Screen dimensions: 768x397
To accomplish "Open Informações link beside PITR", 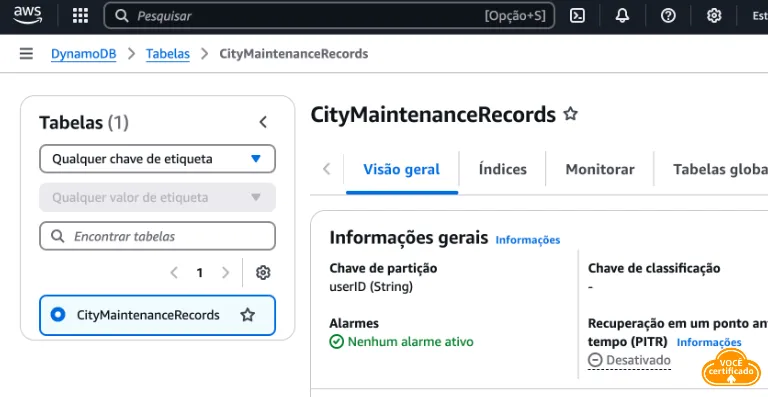I will (x=709, y=342).
